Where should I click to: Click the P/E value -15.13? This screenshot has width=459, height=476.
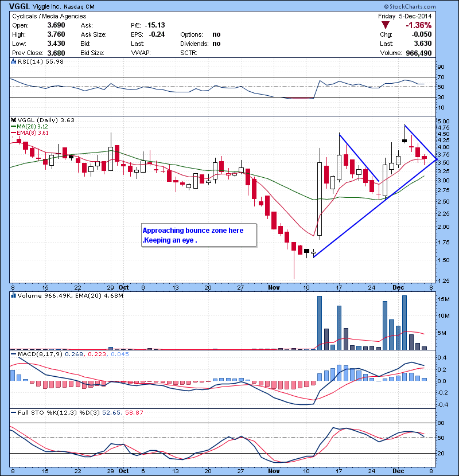155,25
